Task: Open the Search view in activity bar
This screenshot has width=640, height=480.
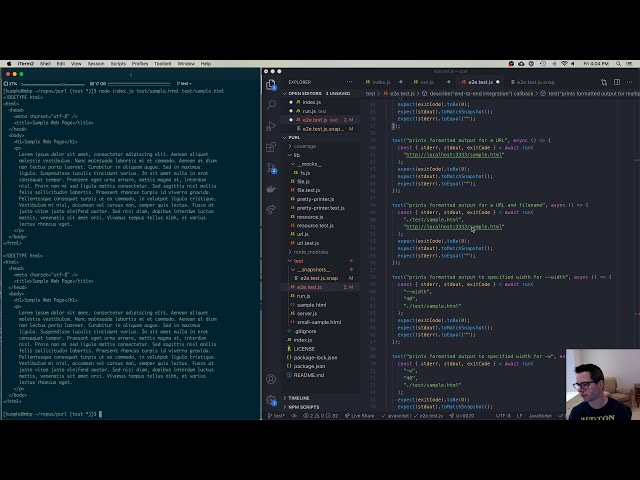Action: coord(271,104)
